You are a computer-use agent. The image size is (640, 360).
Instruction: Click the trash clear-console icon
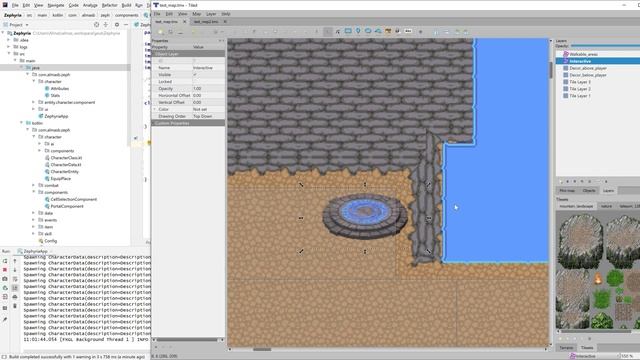(15, 306)
